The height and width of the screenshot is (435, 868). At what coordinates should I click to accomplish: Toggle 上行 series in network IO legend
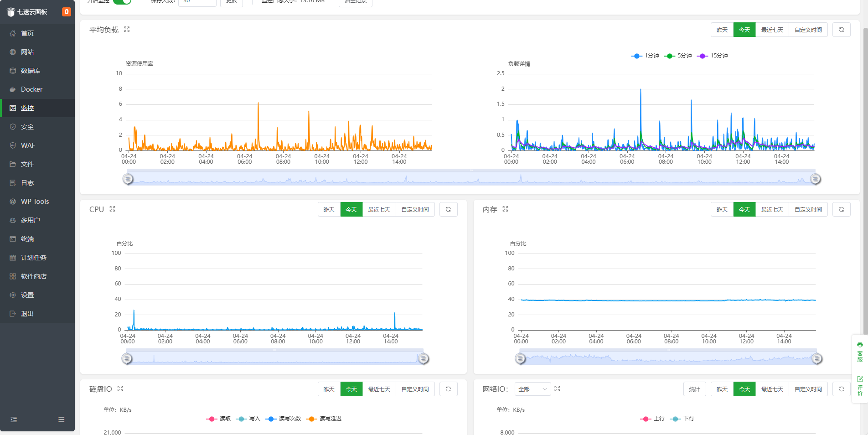pos(652,419)
